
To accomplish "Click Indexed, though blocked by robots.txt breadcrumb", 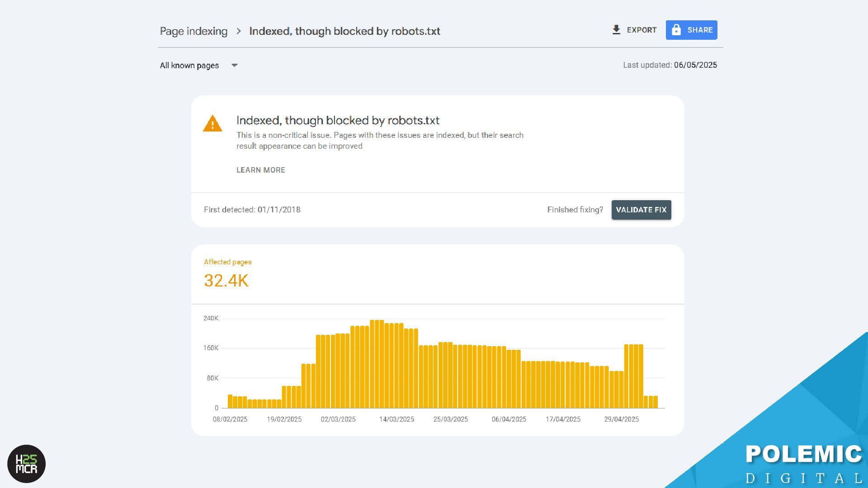I will 344,31.
